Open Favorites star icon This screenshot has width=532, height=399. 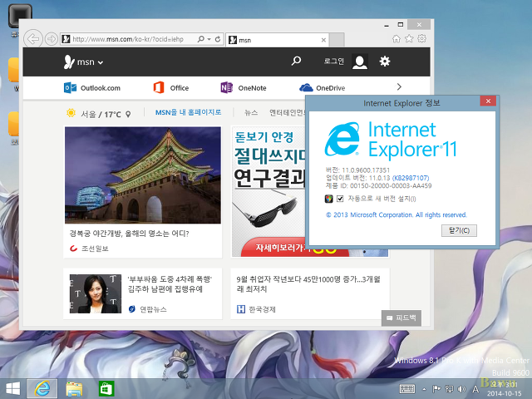[x=409, y=39]
